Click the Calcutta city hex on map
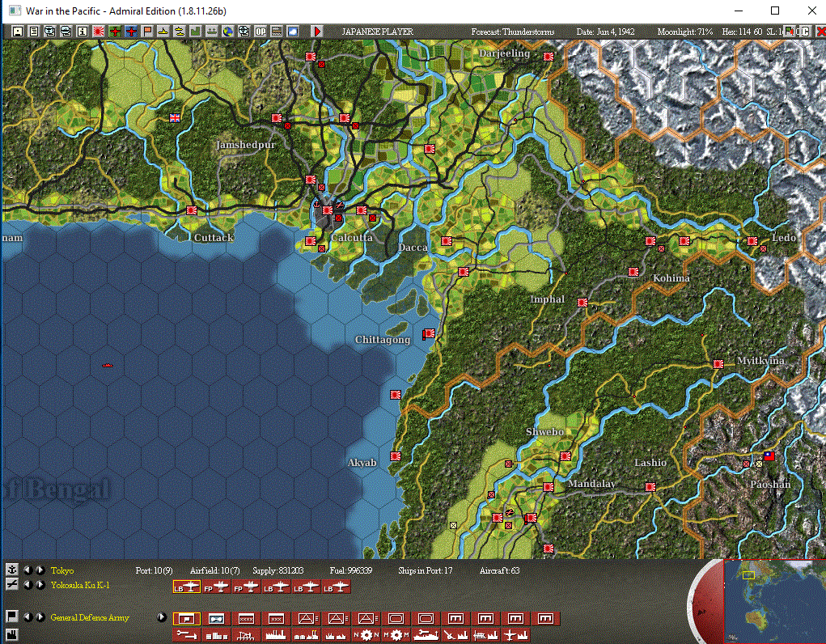 [328, 210]
